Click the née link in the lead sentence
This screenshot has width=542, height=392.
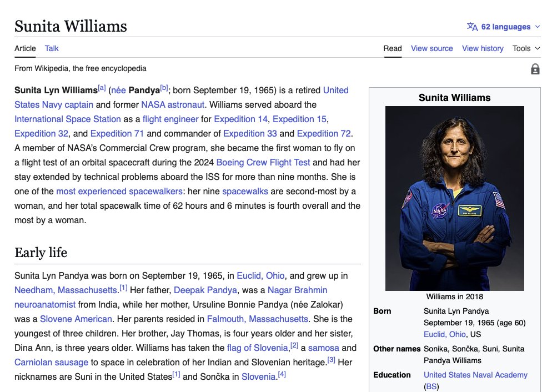[118, 90]
